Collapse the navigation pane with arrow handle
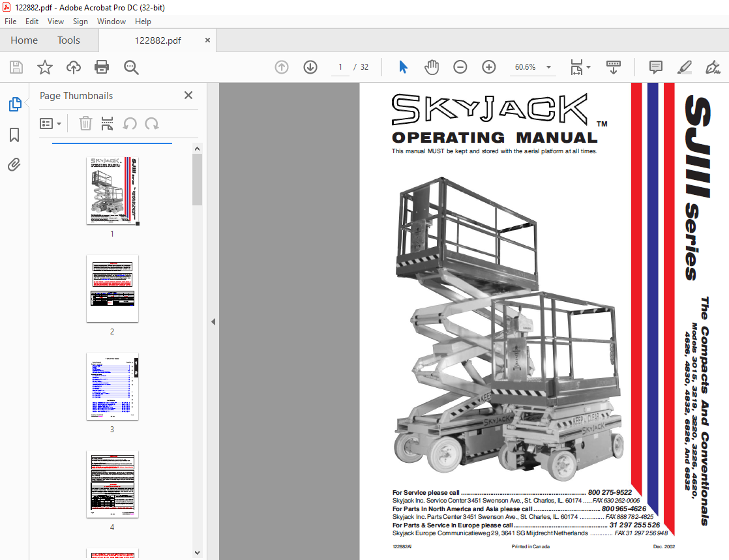The height and width of the screenshot is (560, 729). 213,321
